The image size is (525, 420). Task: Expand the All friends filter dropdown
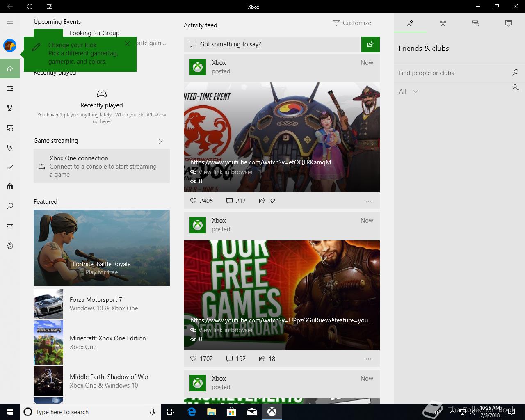pyautogui.click(x=409, y=91)
